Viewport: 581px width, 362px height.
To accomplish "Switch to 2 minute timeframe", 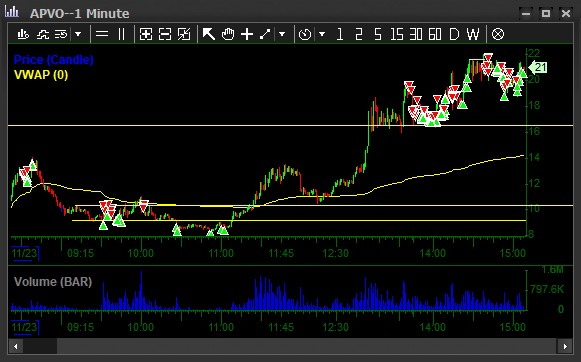I will (359, 34).
